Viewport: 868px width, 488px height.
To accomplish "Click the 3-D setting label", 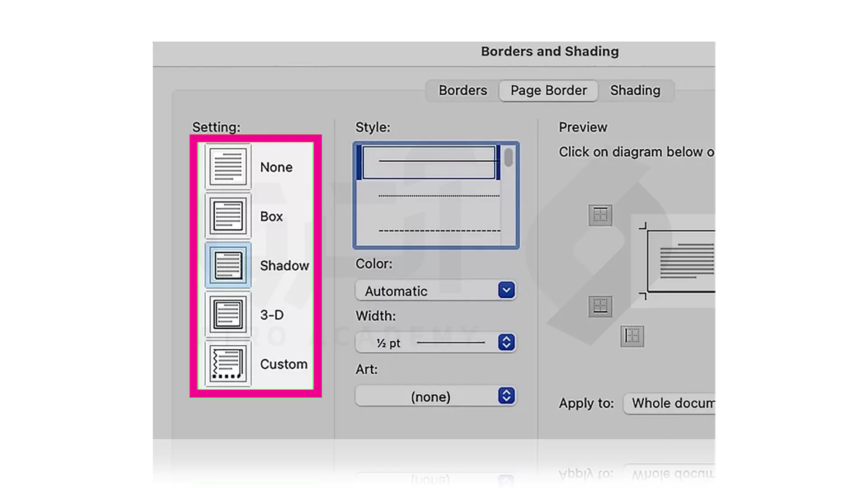I will (272, 315).
